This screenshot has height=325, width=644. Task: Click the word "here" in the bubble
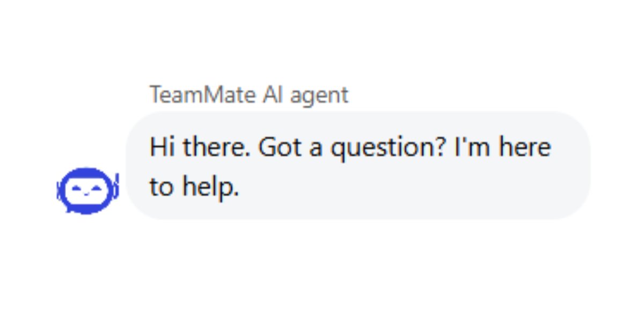click(524, 147)
